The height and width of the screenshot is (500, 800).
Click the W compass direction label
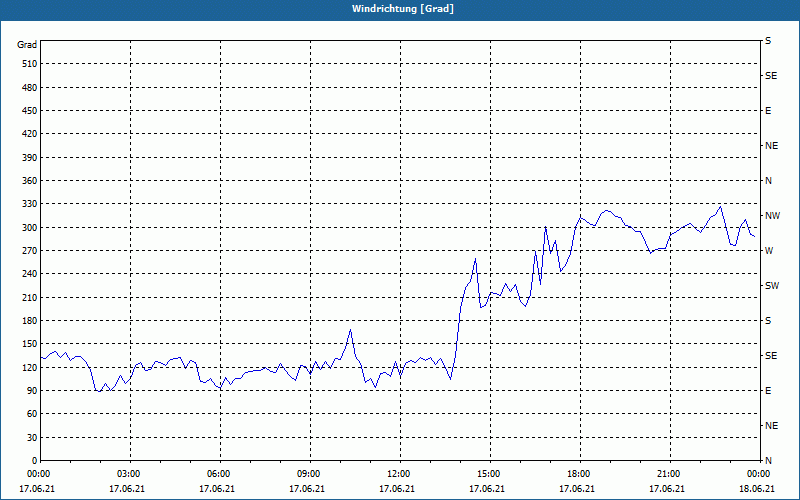click(769, 251)
